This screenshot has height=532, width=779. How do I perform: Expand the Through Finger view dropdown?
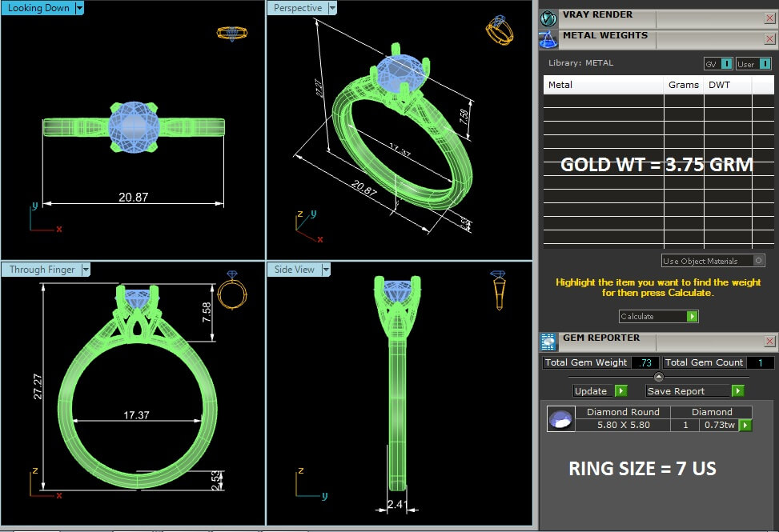(85, 270)
